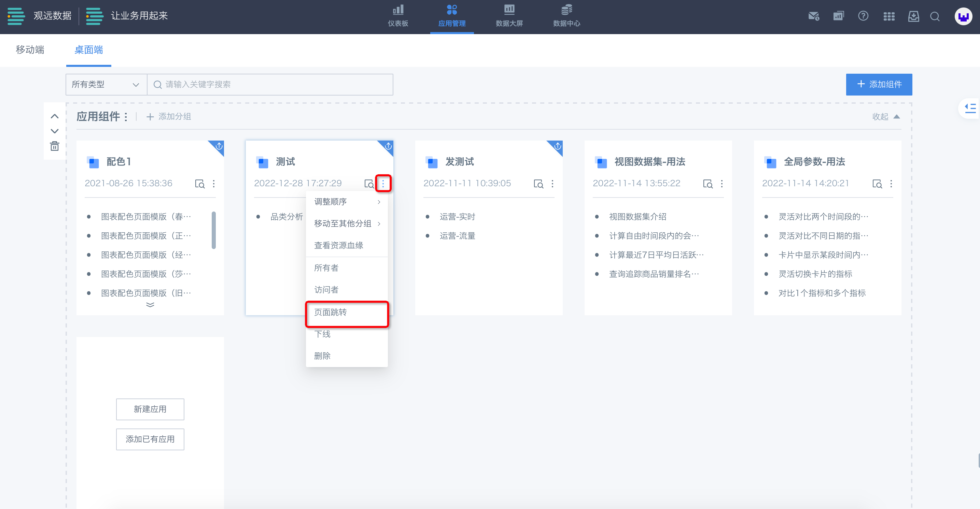The image size is (980, 509).
Task: Choose 下线 to take app offline
Action: pyautogui.click(x=347, y=334)
